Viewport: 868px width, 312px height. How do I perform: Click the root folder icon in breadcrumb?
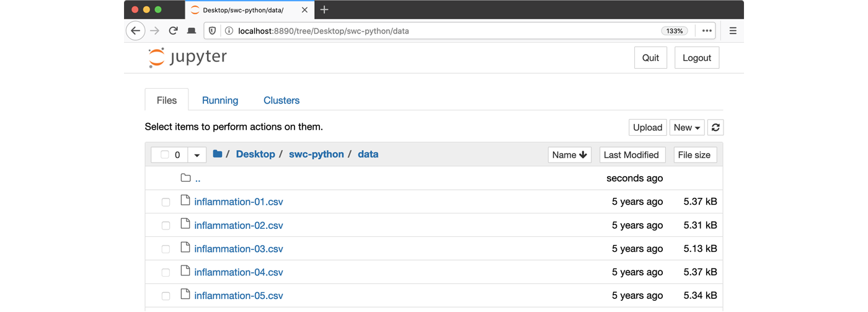coord(217,154)
